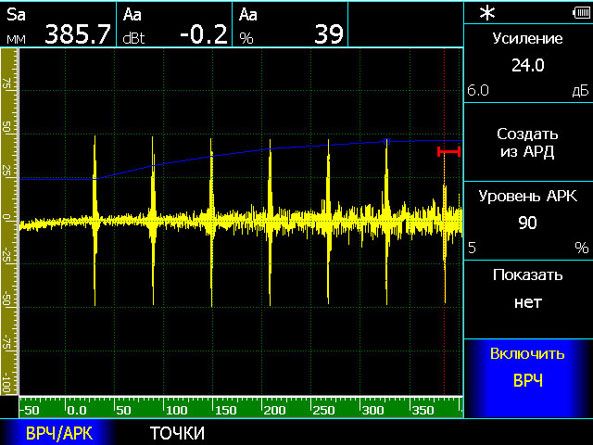Click the Aa percent readout showing 39
Screen dimensions: 593x445
pos(290,25)
